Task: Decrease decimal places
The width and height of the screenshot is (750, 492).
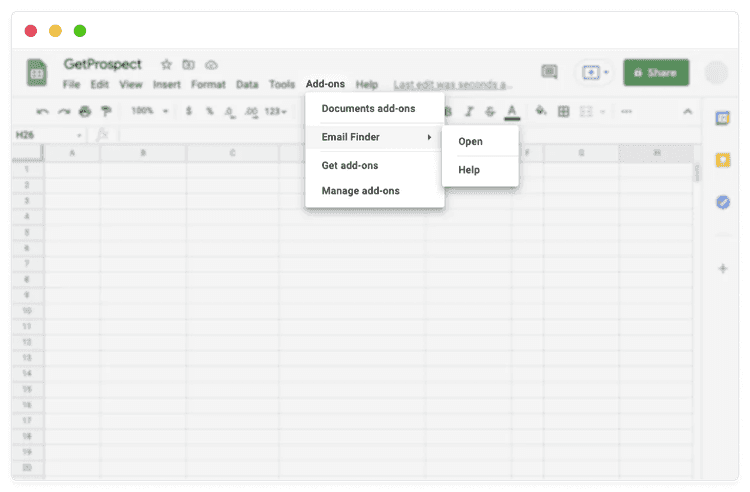Action: [x=230, y=112]
